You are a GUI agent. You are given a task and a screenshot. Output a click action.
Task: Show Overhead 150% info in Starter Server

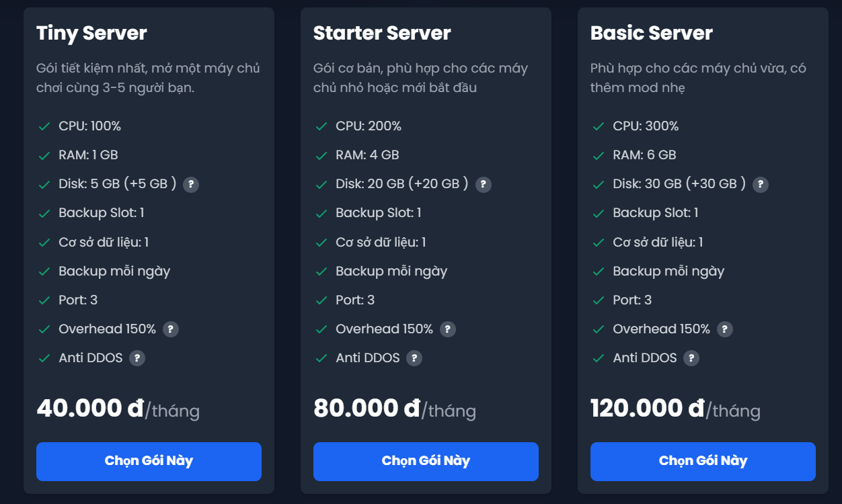point(448,329)
